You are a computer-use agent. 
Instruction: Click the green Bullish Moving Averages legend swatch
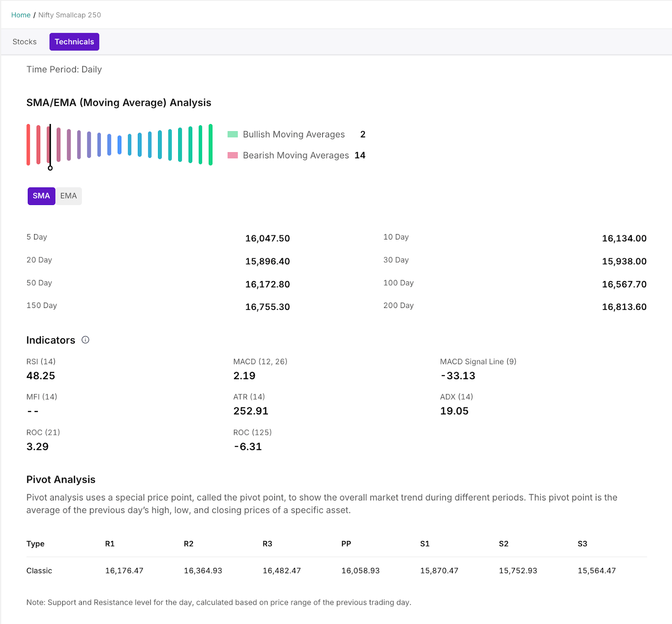233,134
